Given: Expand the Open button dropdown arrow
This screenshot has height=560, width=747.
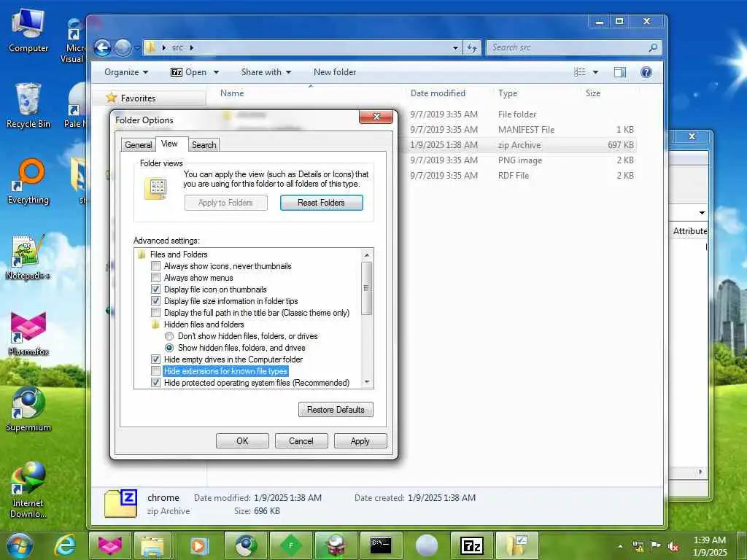Looking at the screenshot, I should [x=216, y=72].
